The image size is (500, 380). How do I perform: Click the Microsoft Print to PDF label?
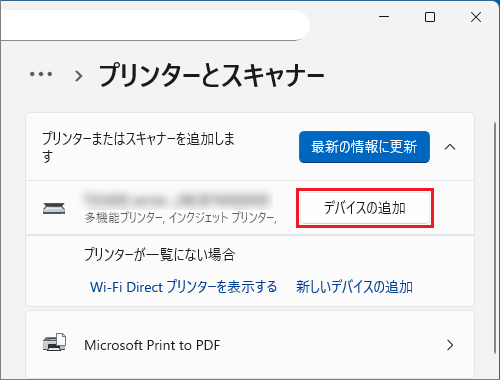pyautogui.click(x=152, y=345)
